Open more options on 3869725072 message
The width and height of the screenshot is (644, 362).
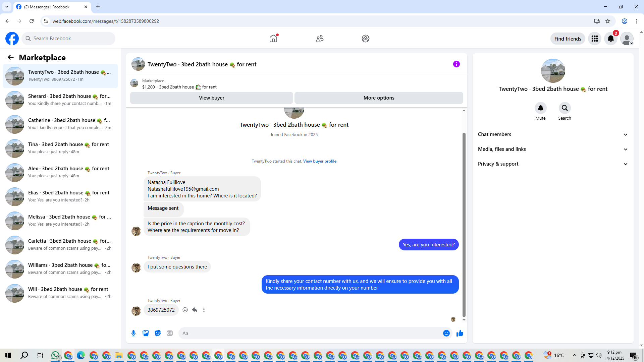pos(204,310)
